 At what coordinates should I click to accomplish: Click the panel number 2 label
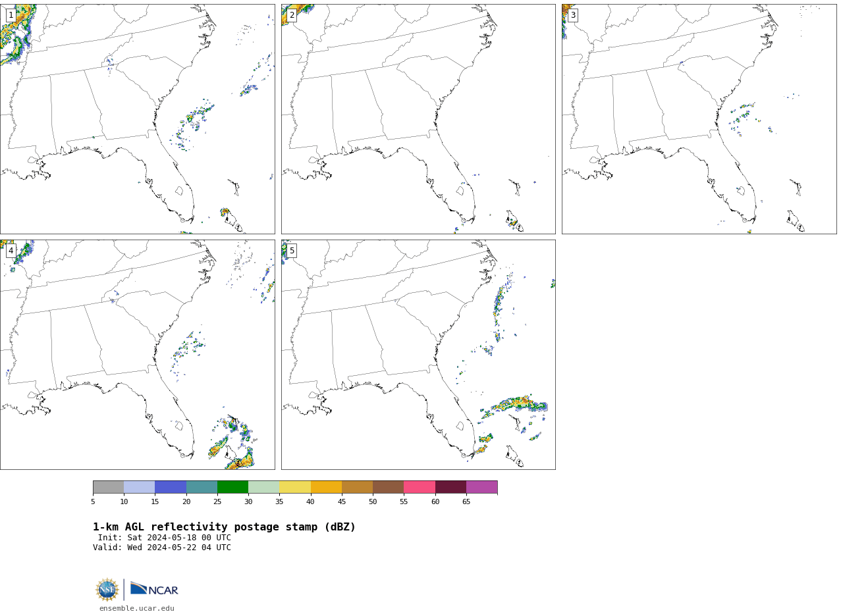coord(292,15)
